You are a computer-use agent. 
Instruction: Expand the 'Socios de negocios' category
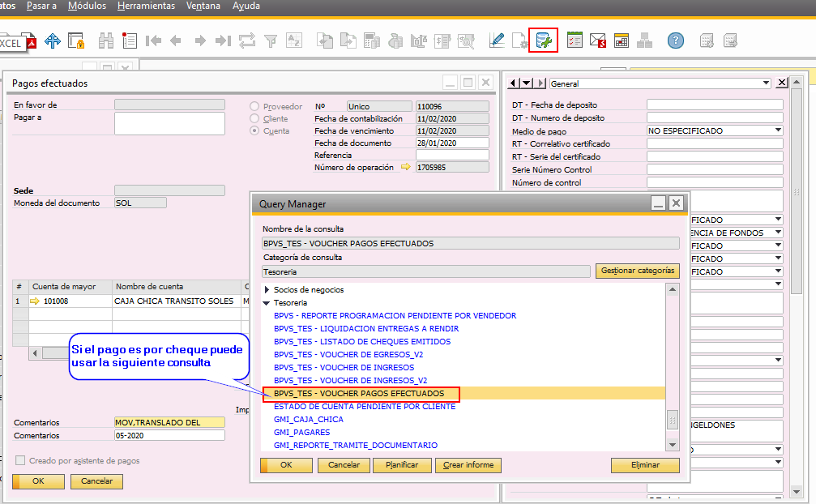[x=267, y=290]
